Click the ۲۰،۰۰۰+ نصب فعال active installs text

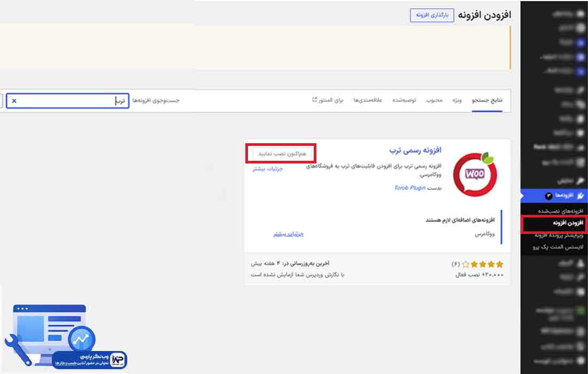pyautogui.click(x=479, y=275)
